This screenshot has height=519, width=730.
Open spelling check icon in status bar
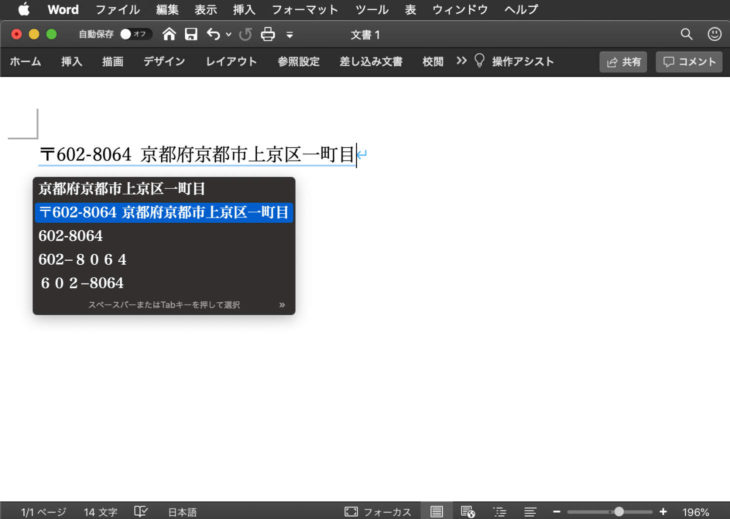[142, 511]
